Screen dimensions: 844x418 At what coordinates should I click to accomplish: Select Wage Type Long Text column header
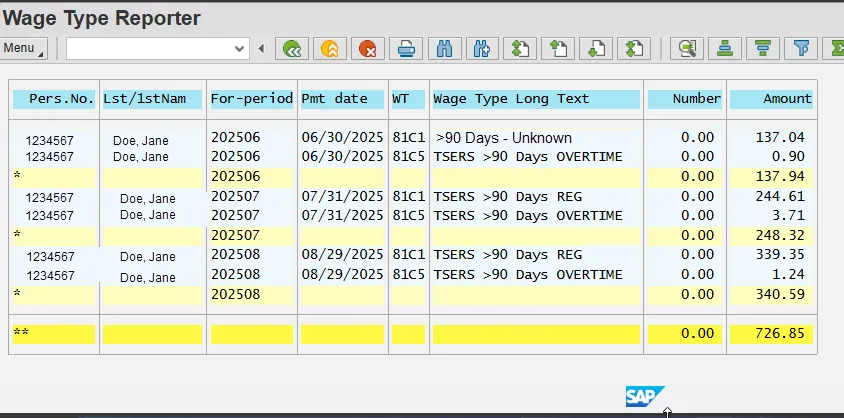tap(536, 99)
